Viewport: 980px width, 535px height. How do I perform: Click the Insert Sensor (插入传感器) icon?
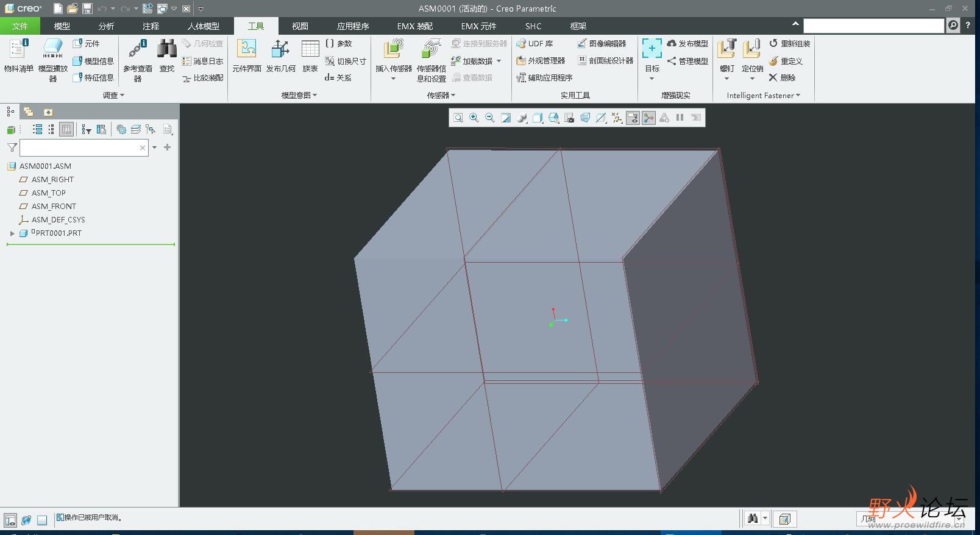point(394,60)
